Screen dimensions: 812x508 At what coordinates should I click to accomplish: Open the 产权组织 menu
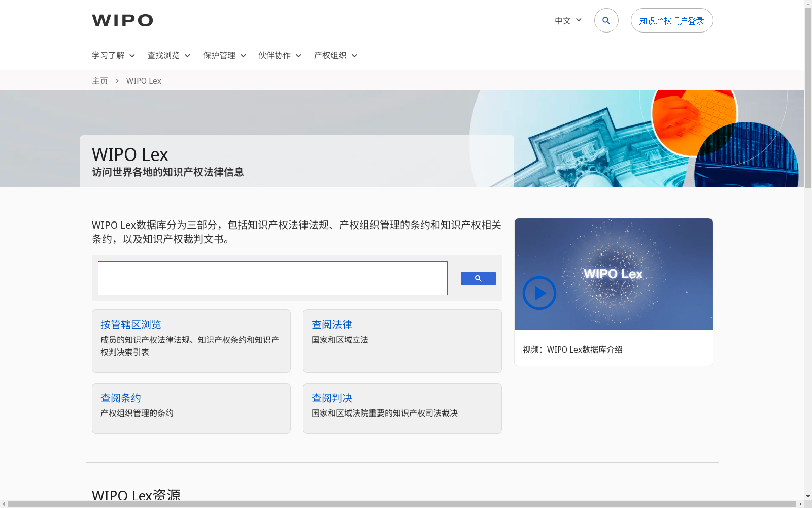[x=334, y=56]
